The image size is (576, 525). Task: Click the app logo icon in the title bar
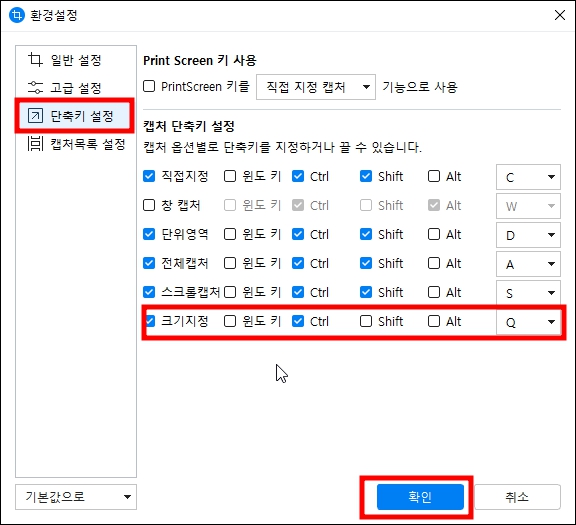click(x=17, y=15)
